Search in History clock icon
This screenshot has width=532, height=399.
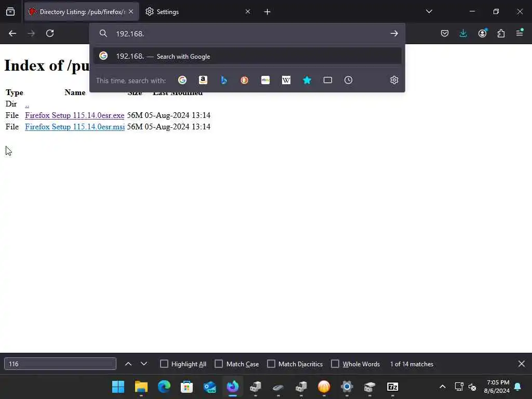[x=349, y=80]
